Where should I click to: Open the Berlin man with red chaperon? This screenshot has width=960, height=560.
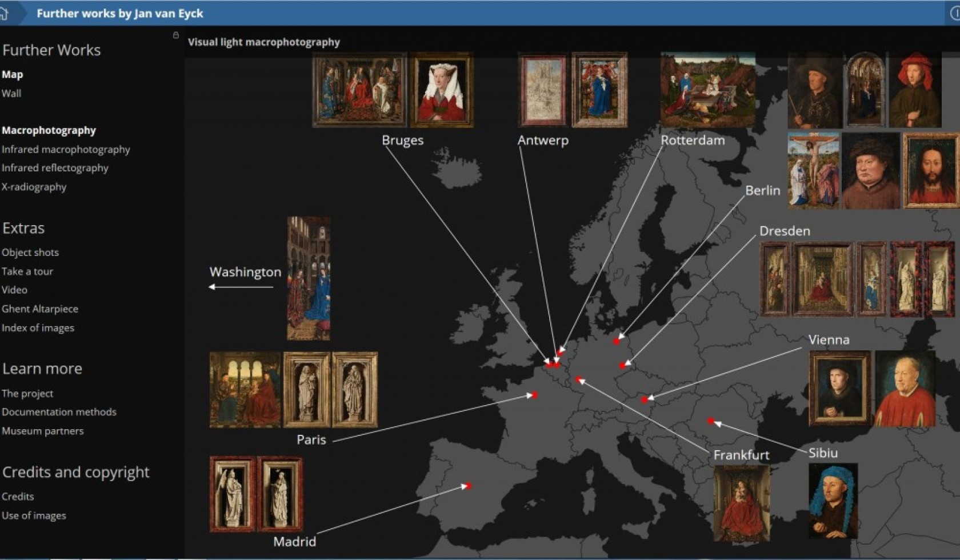pos(915,90)
